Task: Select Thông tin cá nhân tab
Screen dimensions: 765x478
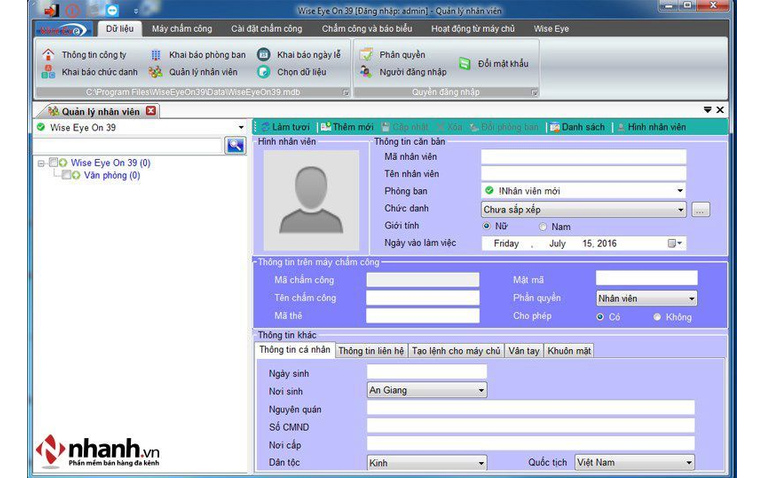Action: (295, 350)
